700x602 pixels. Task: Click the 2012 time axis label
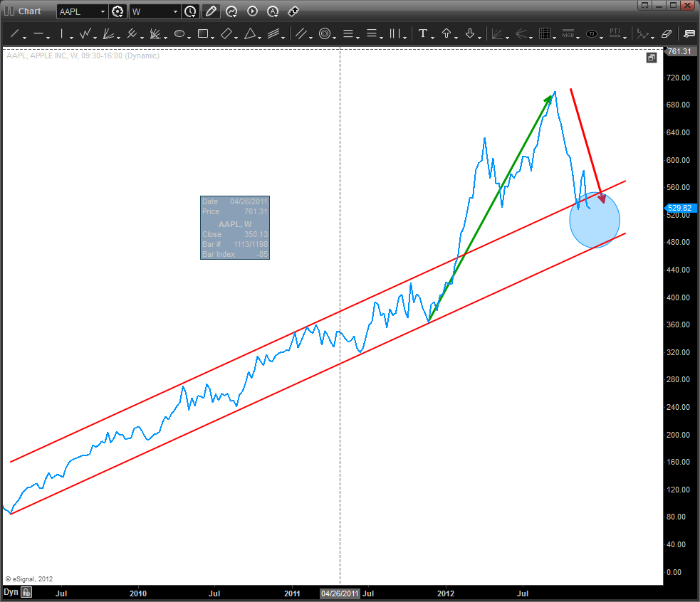point(446,593)
